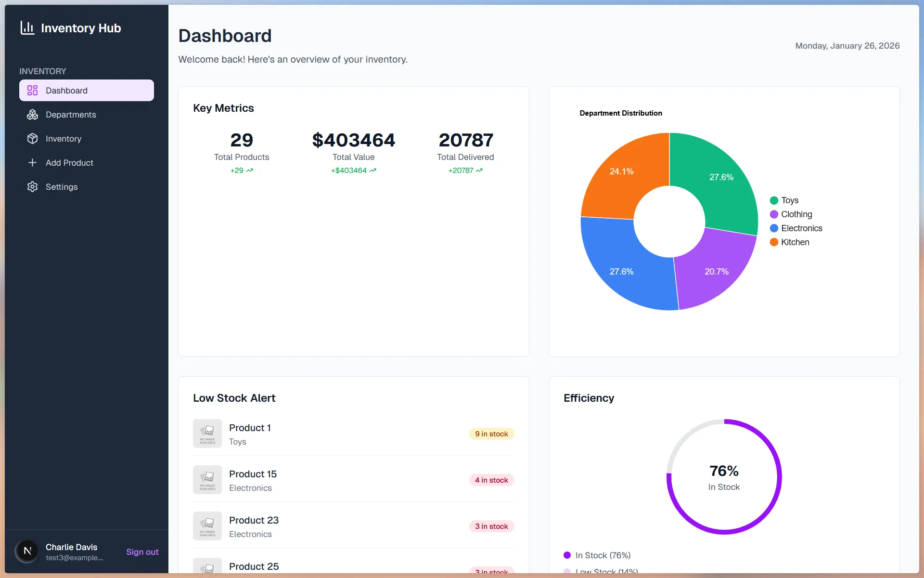The width and height of the screenshot is (924, 578).
Task: Click the Inventory box icon in the sidebar
Action: click(x=32, y=139)
